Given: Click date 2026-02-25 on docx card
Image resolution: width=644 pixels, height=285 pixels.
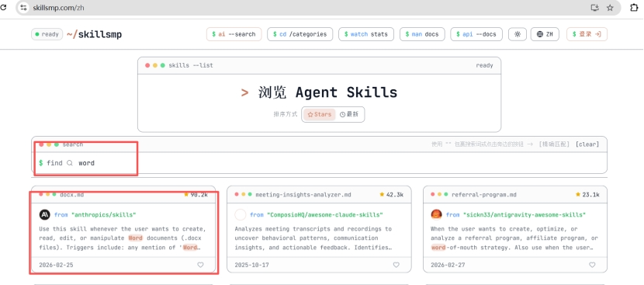Looking at the screenshot, I should pos(56,265).
